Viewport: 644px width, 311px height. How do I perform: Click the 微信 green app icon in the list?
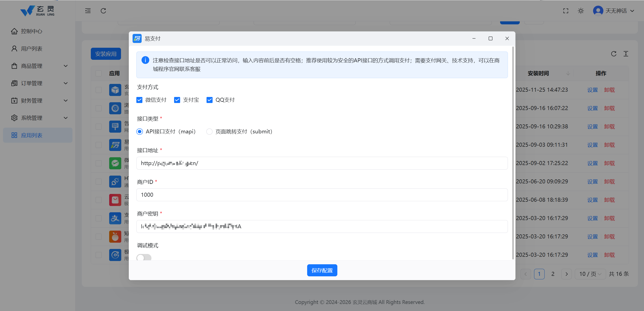(115, 163)
